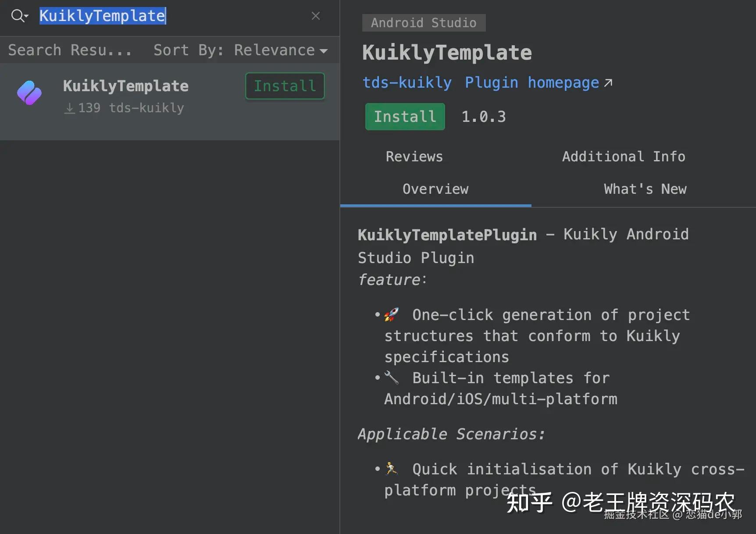The image size is (756, 534).
Task: Click Install in the search results list
Action: click(x=284, y=86)
